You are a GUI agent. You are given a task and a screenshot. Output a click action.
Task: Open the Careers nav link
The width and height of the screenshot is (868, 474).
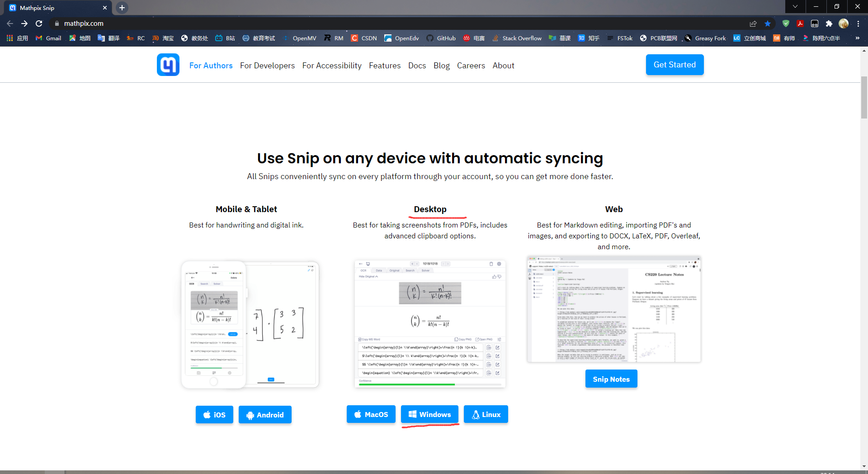[471, 66]
